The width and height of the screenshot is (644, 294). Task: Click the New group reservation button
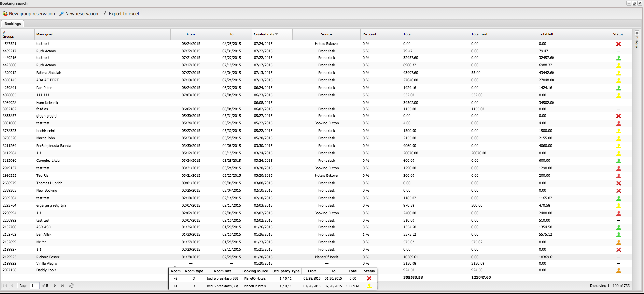[x=29, y=14]
